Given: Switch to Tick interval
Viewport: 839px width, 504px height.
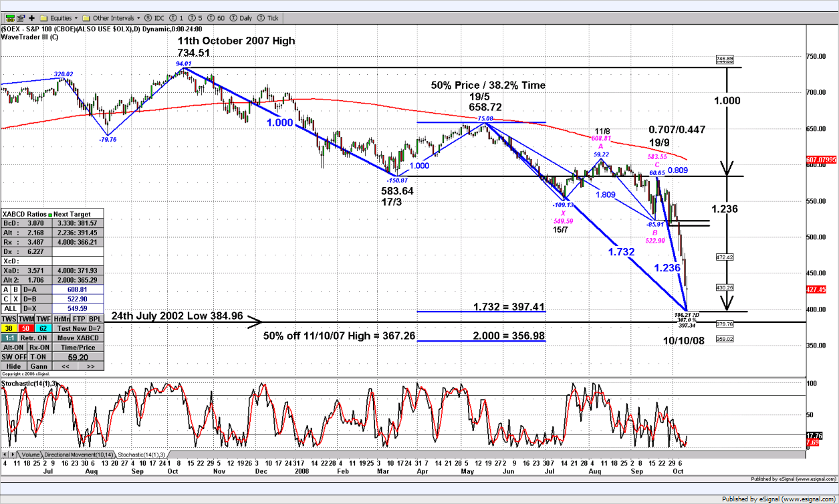Looking at the screenshot, I should coord(267,17).
